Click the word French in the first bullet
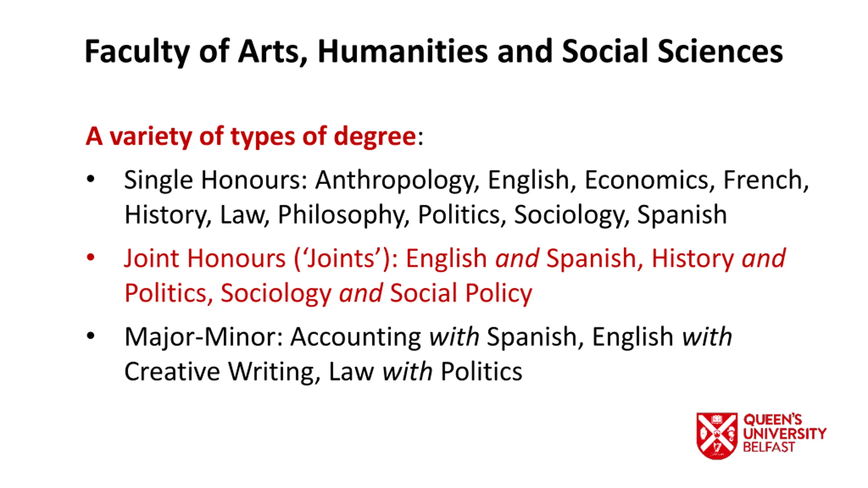This screenshot has height=488, width=868. coord(763,180)
